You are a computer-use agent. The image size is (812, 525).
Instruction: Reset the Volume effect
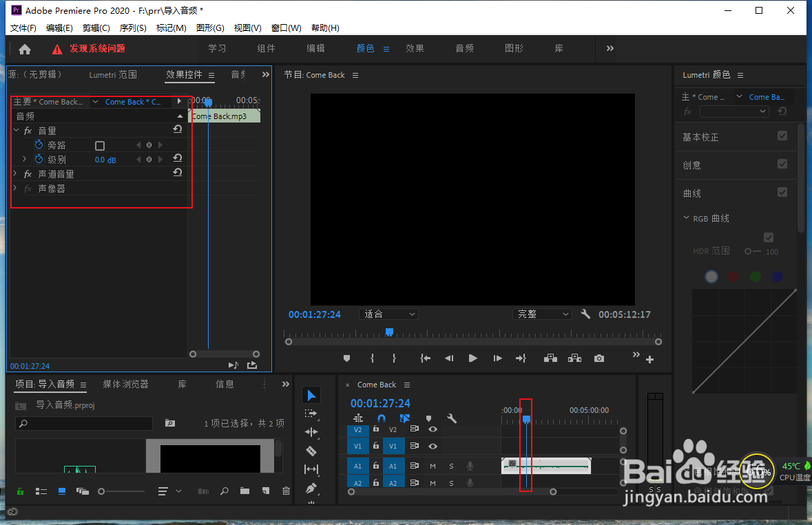pos(178,129)
